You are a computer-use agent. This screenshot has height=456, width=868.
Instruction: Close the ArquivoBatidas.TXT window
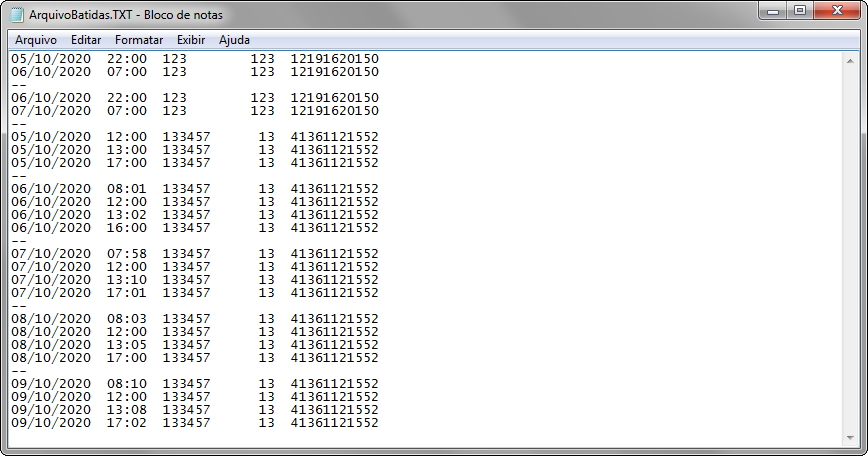[835, 11]
